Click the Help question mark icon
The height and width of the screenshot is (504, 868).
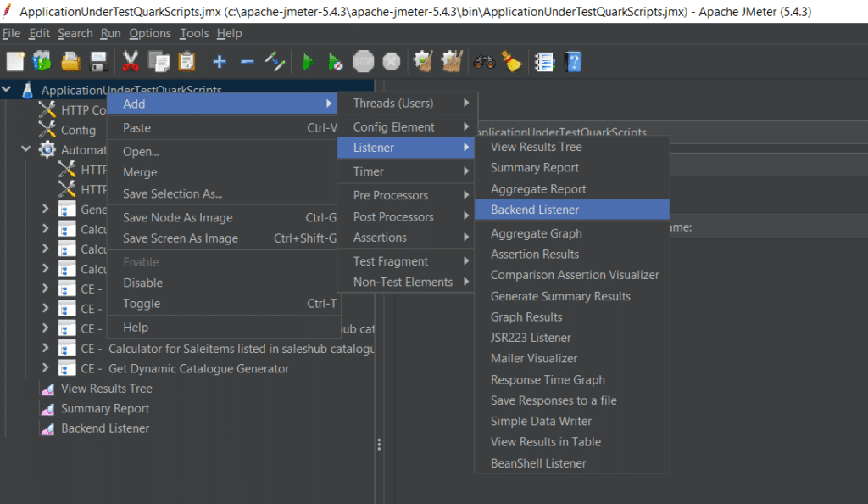pyautogui.click(x=573, y=61)
